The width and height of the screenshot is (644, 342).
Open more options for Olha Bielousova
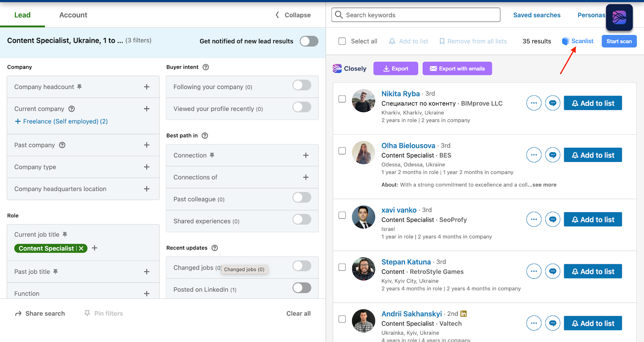point(534,155)
